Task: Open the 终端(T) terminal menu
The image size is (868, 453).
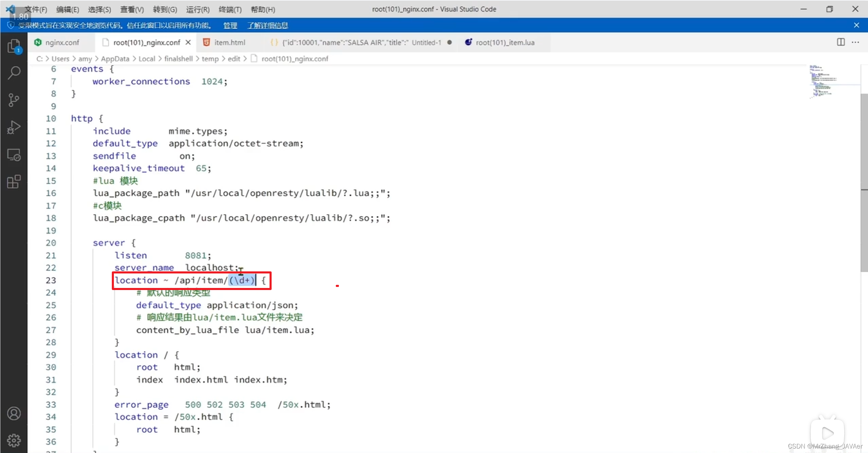Action: [230, 9]
